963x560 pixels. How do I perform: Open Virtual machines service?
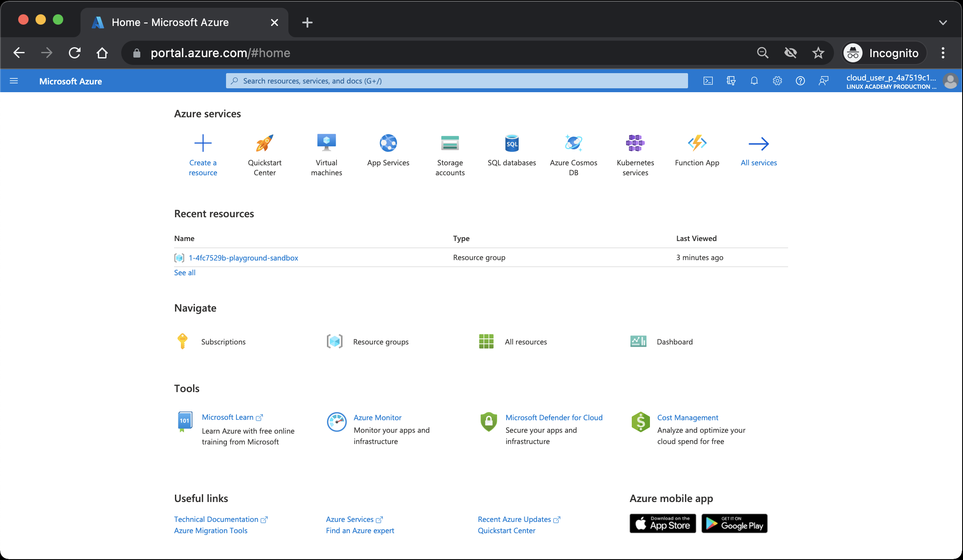point(326,154)
